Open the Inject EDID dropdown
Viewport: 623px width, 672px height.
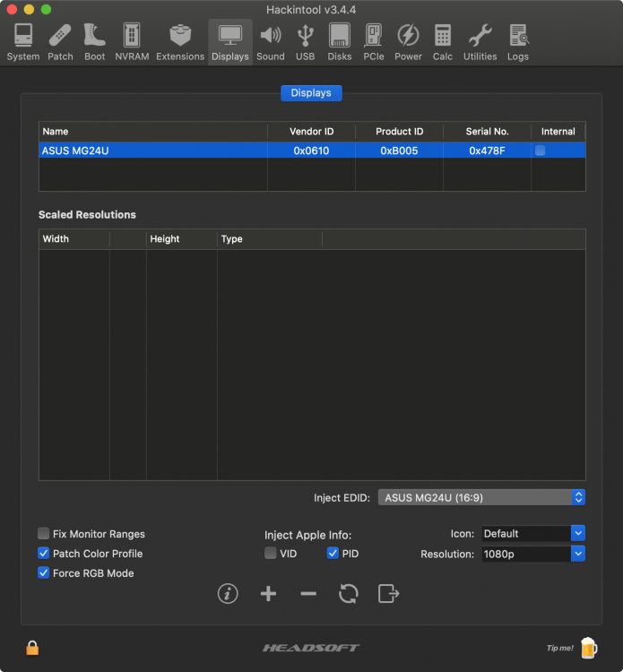pyautogui.click(x=481, y=497)
